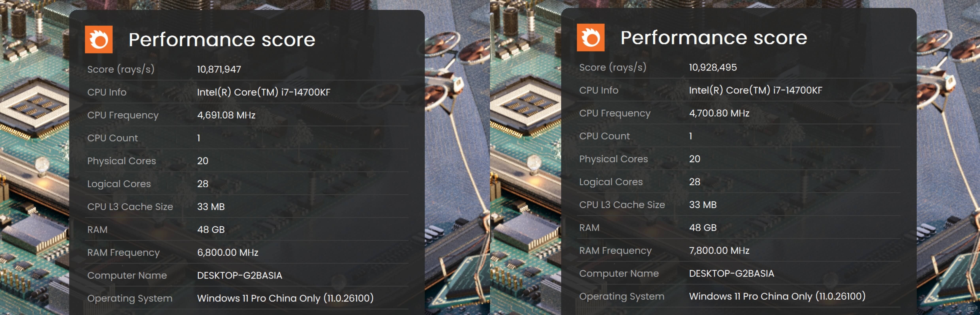This screenshot has width=980, height=315.
Task: Select left CPU Frequency 4,691.08 MHz
Action: [226, 115]
